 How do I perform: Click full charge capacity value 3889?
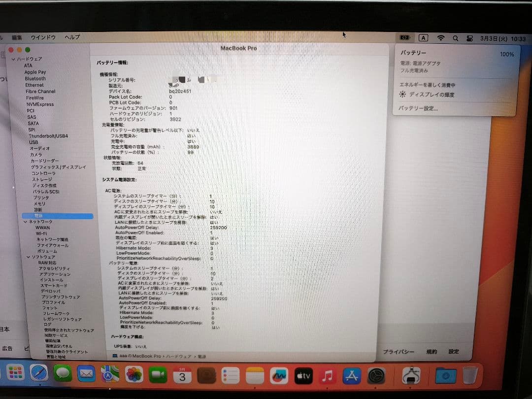click(193, 147)
